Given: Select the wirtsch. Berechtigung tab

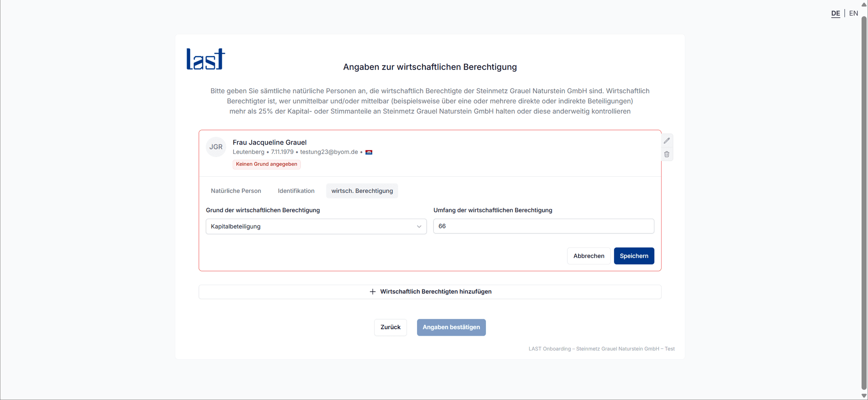Looking at the screenshot, I should point(362,191).
